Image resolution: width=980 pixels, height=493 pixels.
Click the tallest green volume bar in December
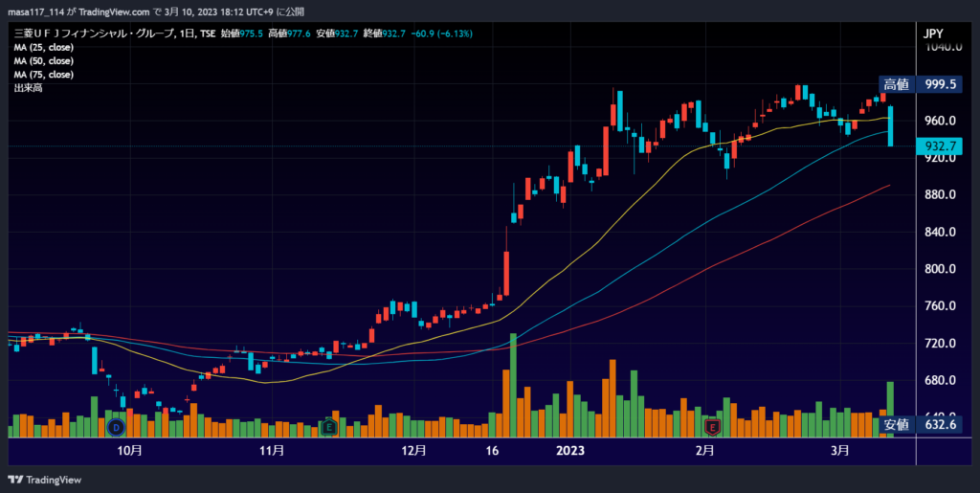click(x=513, y=385)
